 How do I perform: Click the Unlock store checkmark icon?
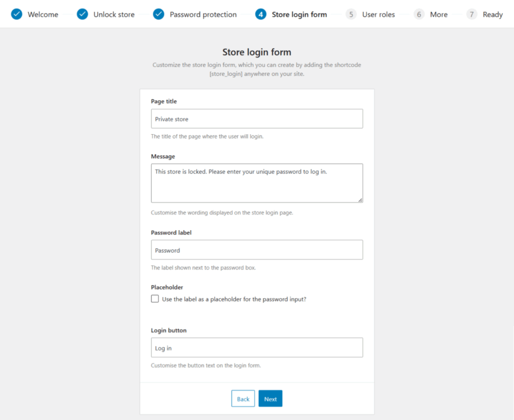tap(81, 14)
